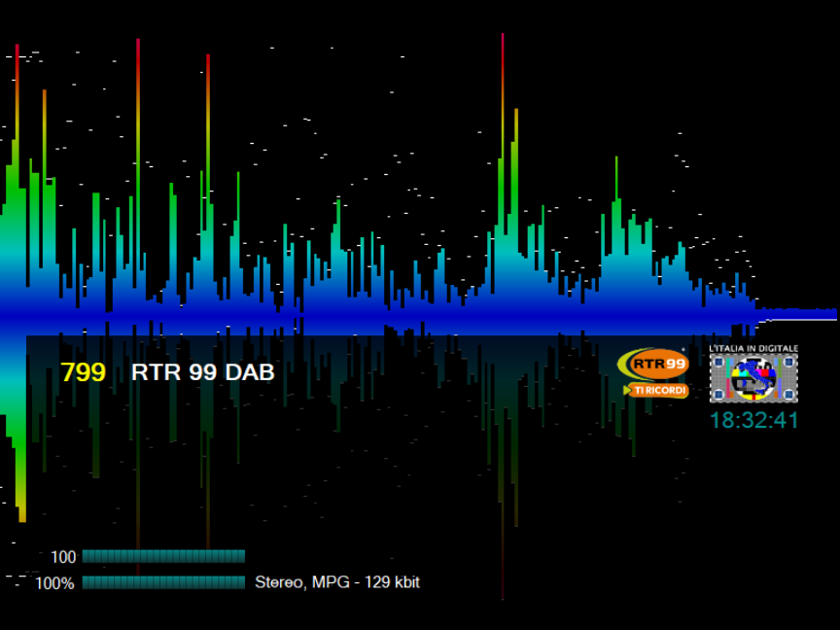
Task: Click the tallest red peak in spectrum center
Action: click(503, 58)
